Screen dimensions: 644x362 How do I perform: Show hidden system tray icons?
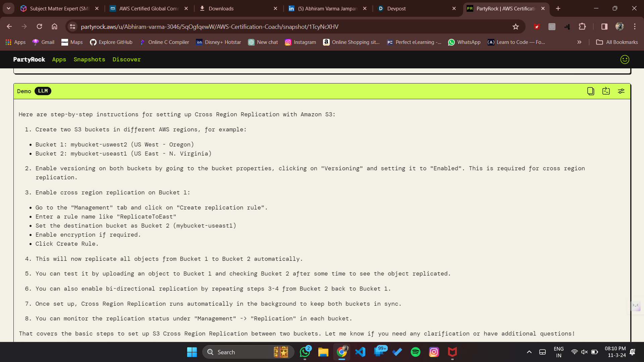(529, 352)
